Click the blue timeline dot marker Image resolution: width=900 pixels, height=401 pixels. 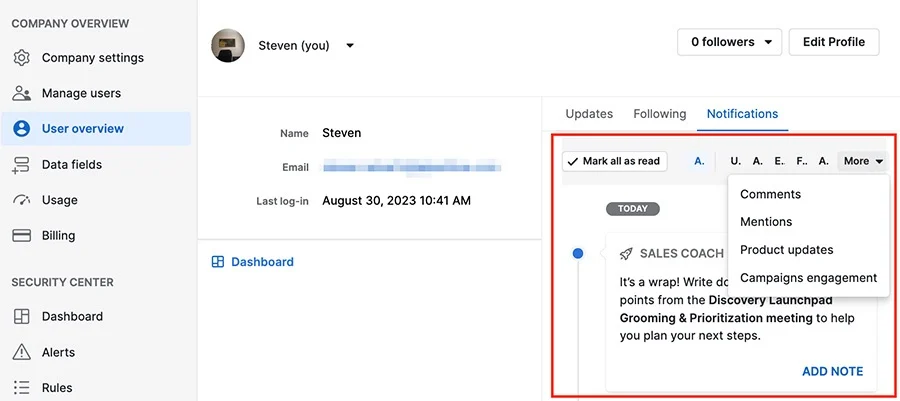[578, 253]
